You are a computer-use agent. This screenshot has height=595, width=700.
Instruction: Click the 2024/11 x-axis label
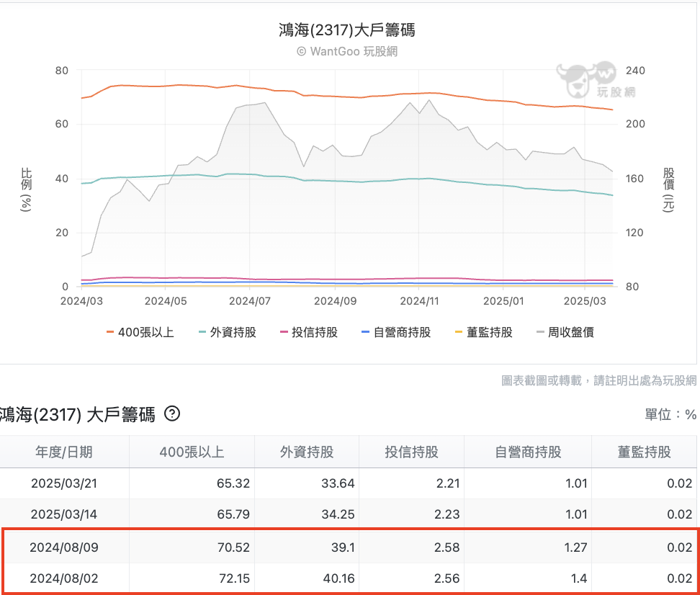tap(420, 301)
